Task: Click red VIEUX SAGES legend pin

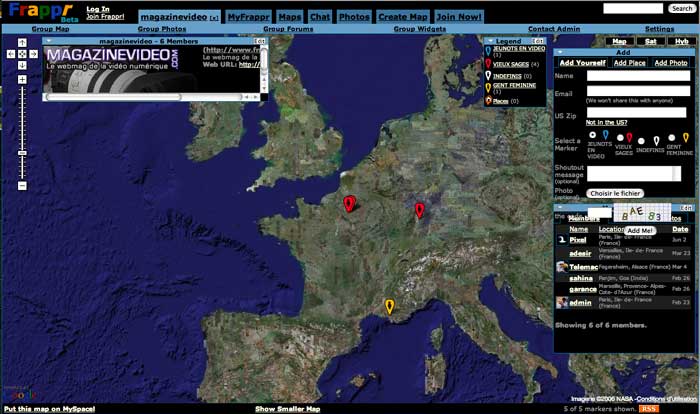Action: (488, 63)
